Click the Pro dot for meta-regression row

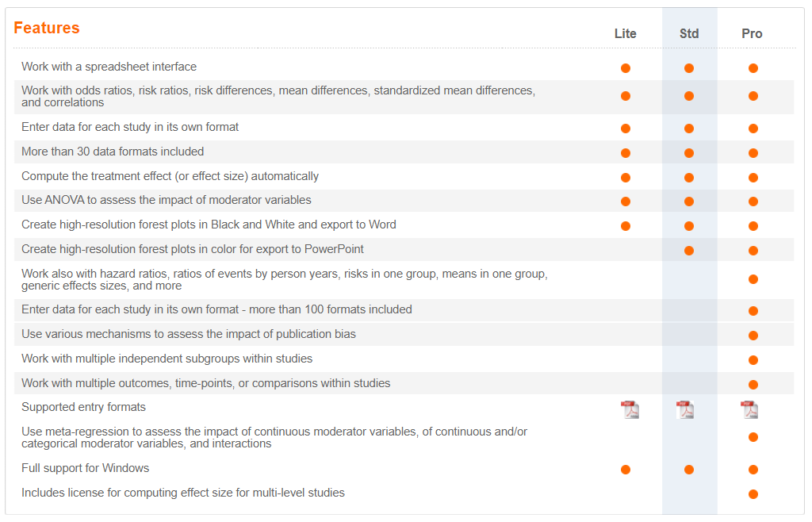[753, 438]
